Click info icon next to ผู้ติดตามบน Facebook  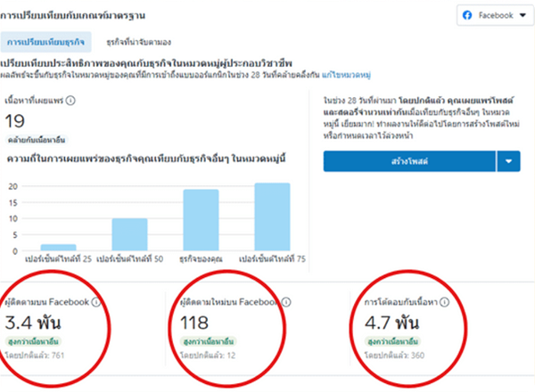pos(95,303)
